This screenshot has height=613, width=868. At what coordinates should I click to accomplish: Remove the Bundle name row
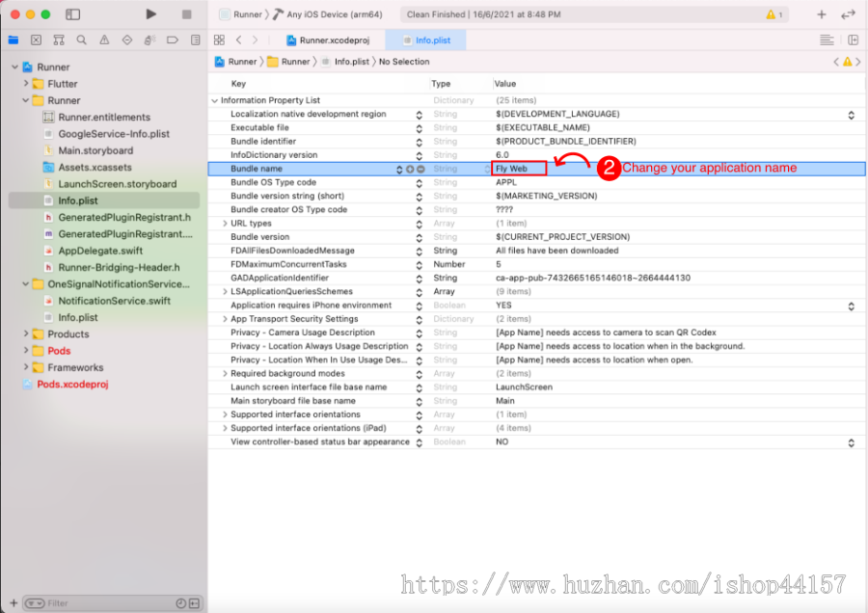pyautogui.click(x=420, y=169)
